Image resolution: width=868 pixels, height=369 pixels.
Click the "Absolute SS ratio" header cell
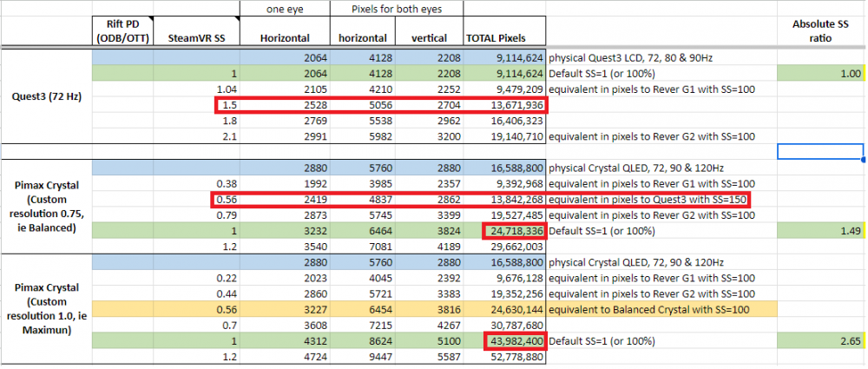821,31
